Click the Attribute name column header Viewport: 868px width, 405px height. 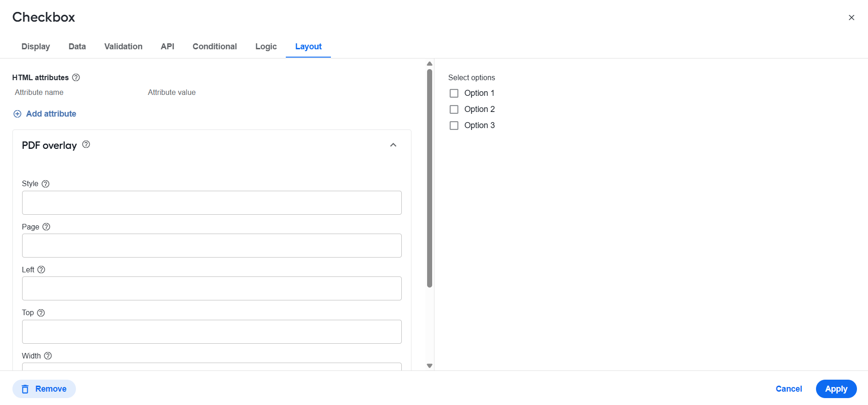(39, 92)
